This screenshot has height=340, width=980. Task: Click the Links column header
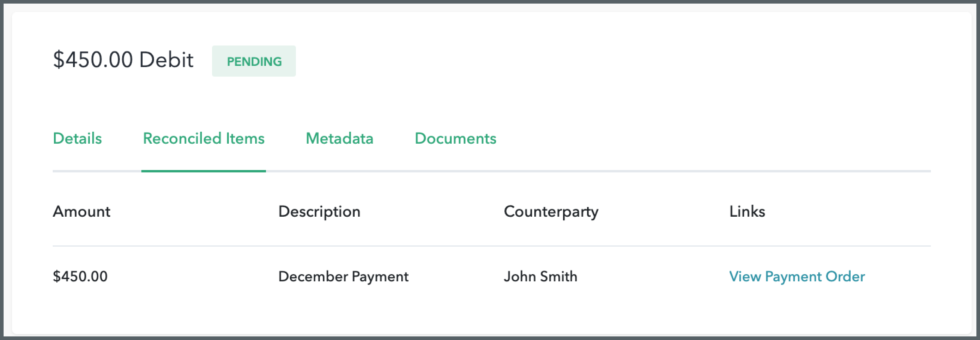[x=746, y=212]
